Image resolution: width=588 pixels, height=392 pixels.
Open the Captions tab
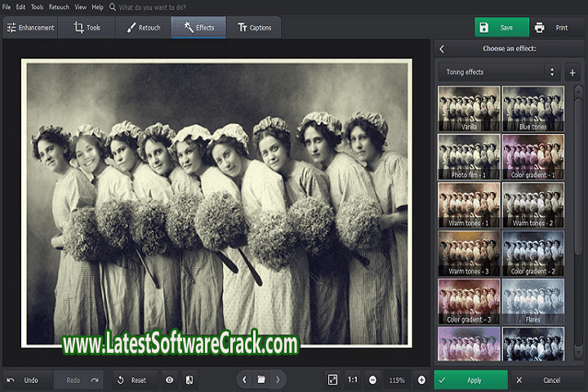(x=254, y=28)
